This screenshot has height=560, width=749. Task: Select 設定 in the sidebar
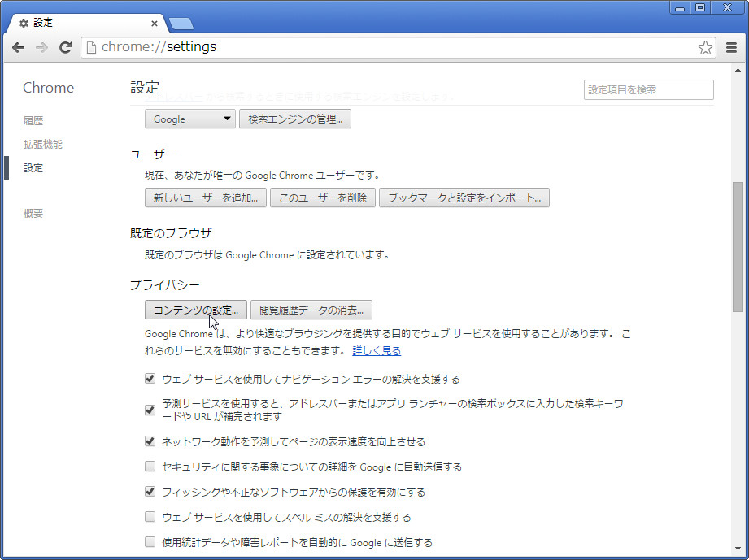point(33,168)
